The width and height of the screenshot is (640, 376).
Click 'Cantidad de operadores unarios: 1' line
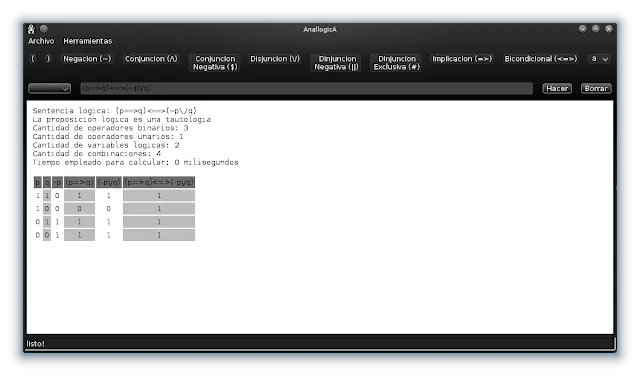point(108,136)
